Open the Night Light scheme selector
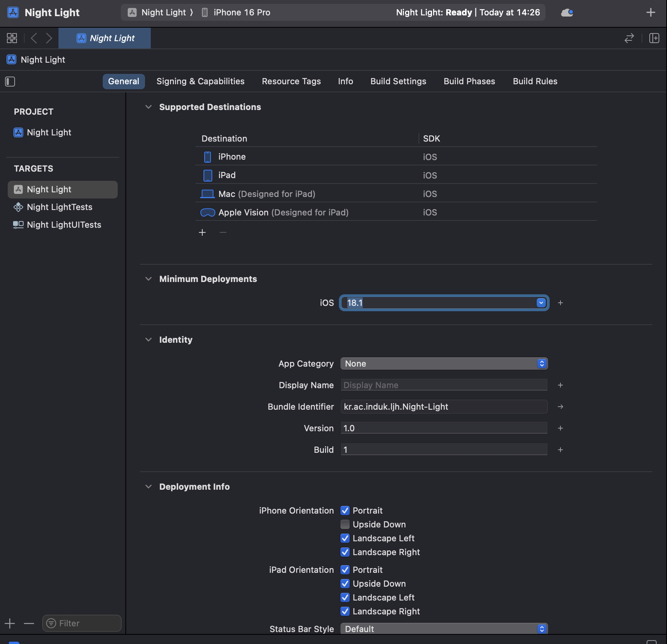 pos(160,13)
